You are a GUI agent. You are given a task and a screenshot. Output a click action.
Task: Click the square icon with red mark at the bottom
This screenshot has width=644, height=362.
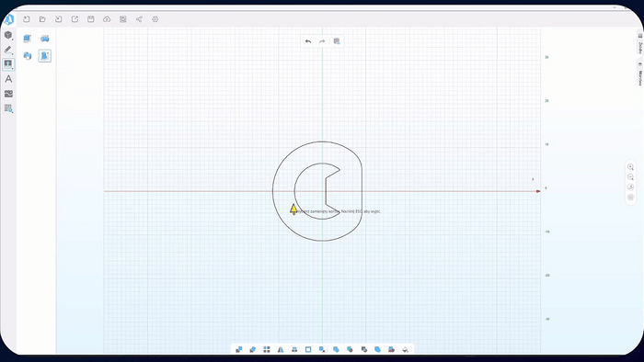(x=322, y=349)
